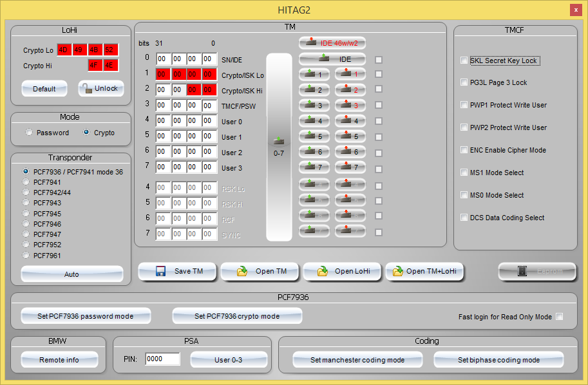Click the Auto transponder detect button

(x=71, y=274)
